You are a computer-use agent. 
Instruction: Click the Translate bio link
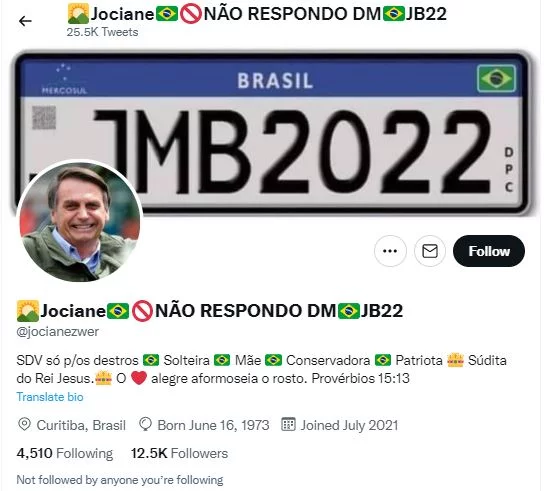tap(50, 397)
